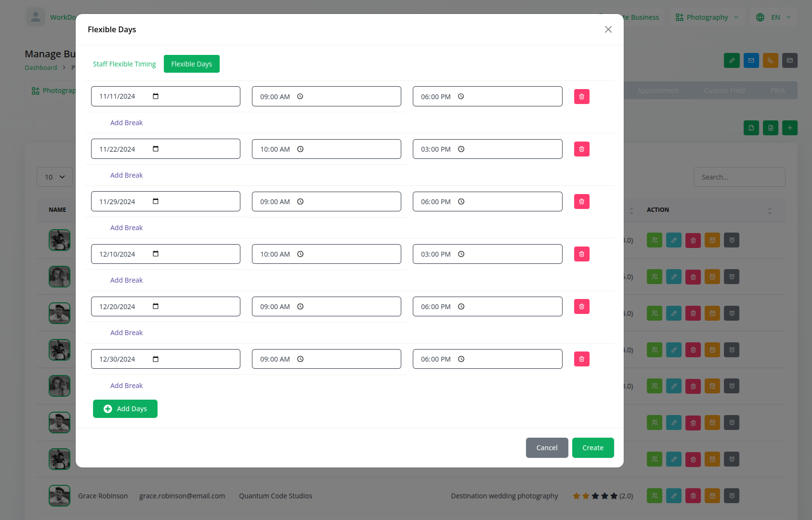Screen dimensions: 812x520
Task: Click the green file export icon
Action: (x=770, y=128)
